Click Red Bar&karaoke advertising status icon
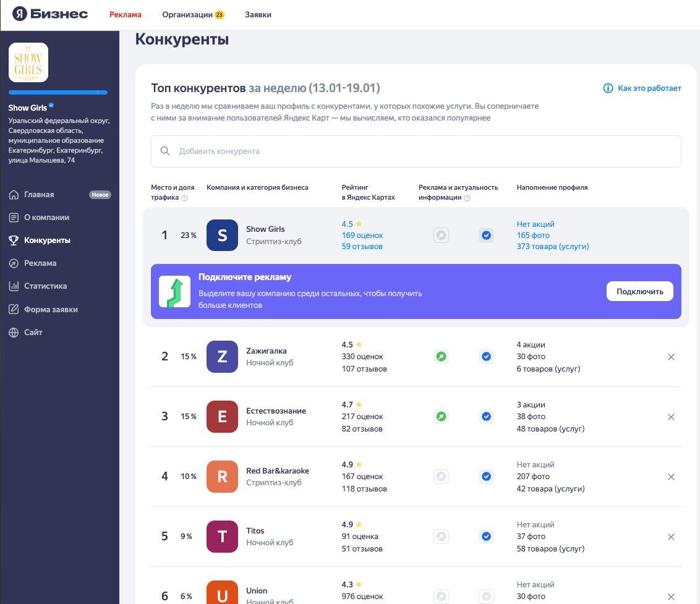700x604 pixels. pos(441,476)
